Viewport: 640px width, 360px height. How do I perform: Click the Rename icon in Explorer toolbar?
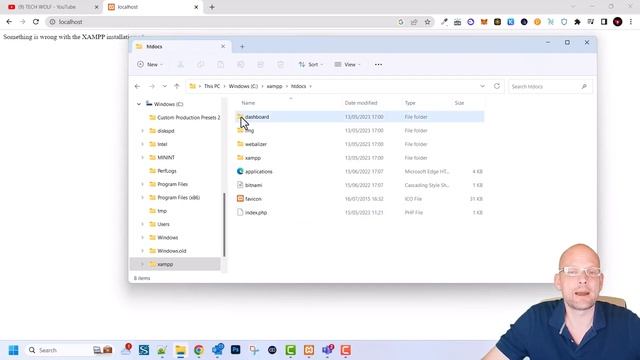pyautogui.click(x=240, y=64)
